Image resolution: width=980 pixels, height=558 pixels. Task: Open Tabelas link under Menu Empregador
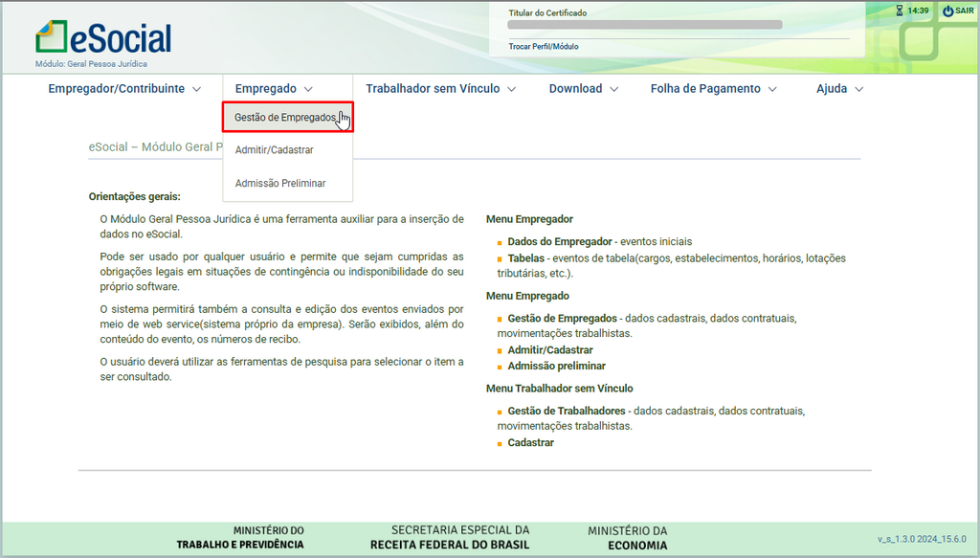[526, 258]
